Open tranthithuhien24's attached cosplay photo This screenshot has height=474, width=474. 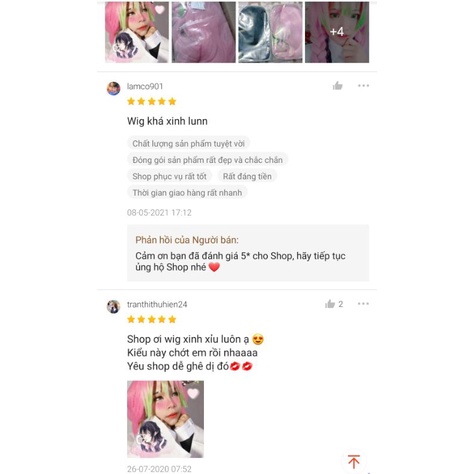click(x=165, y=419)
